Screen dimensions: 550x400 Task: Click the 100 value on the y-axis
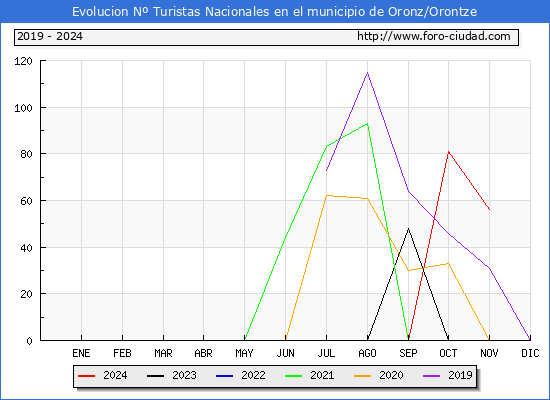pyautogui.click(x=23, y=108)
